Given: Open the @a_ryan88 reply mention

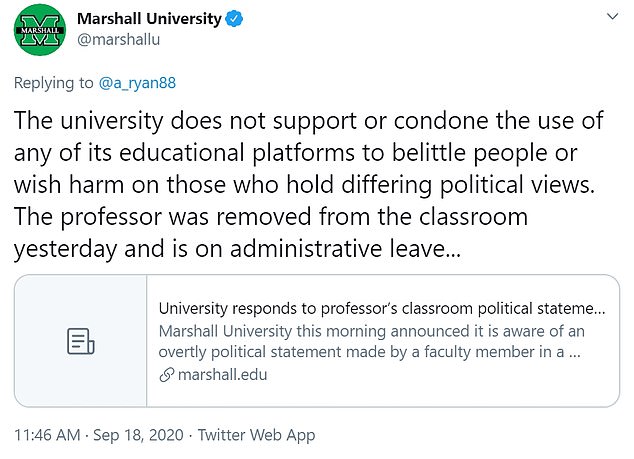Looking at the screenshot, I should pos(137,83).
